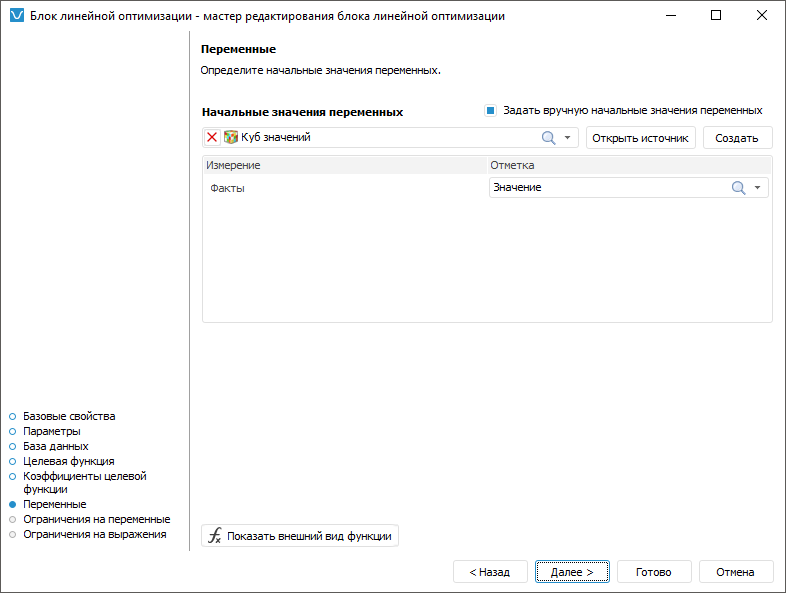Click the Создать button
The image size is (786, 593).
tap(737, 138)
